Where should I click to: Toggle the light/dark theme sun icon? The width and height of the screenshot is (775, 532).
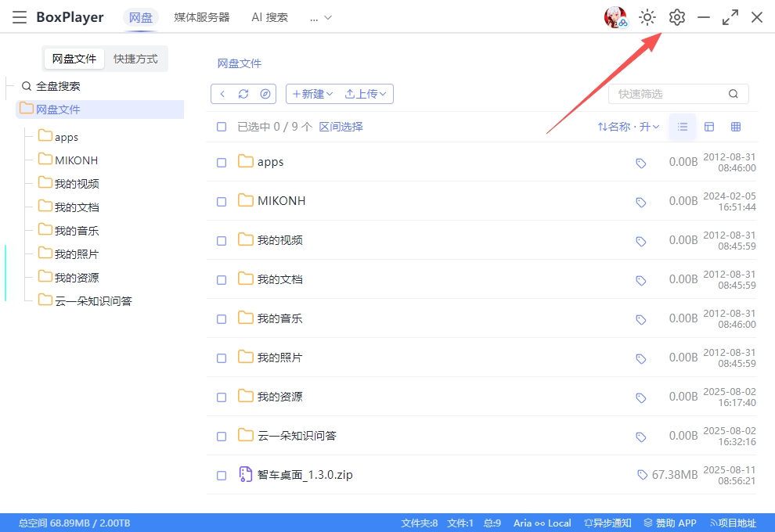point(647,17)
